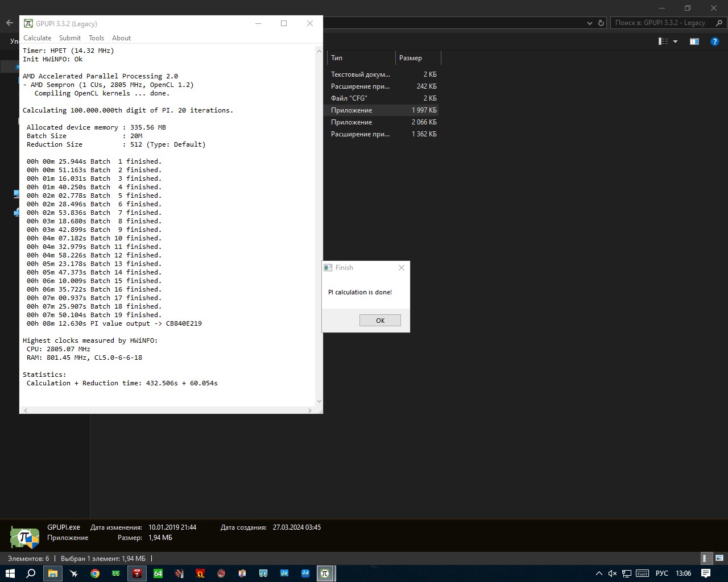Toggle the Explorer preview pane

(694, 41)
